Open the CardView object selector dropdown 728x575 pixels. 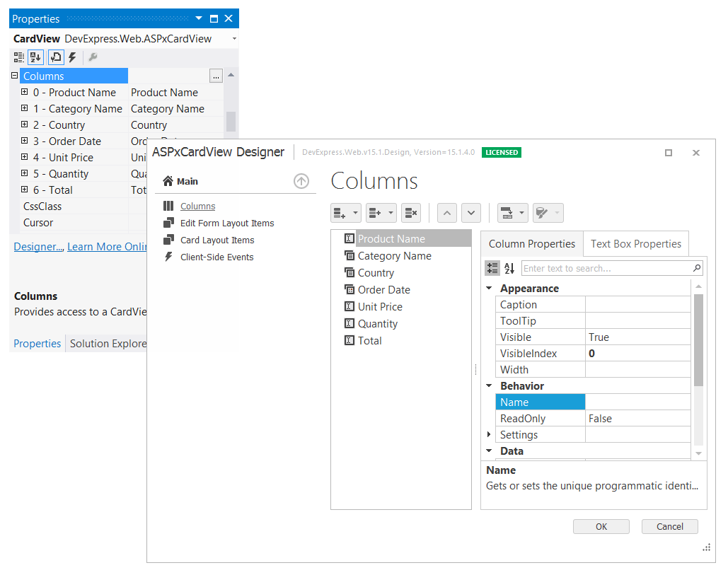coord(234,39)
